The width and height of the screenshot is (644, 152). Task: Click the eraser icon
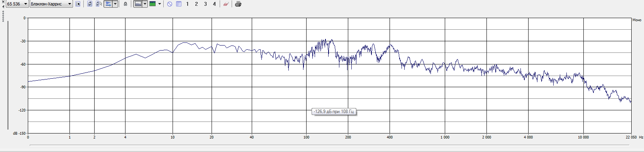click(226, 4)
